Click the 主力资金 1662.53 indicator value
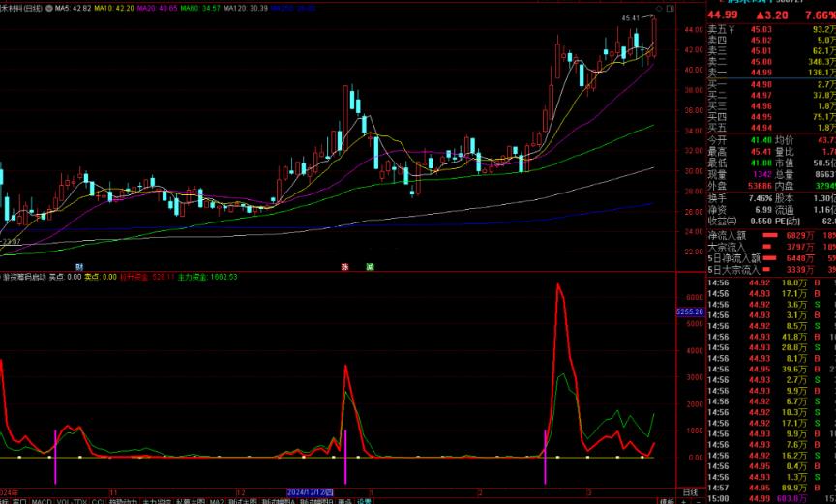Screen dimensions: 836x504 pyautogui.click(x=207, y=277)
